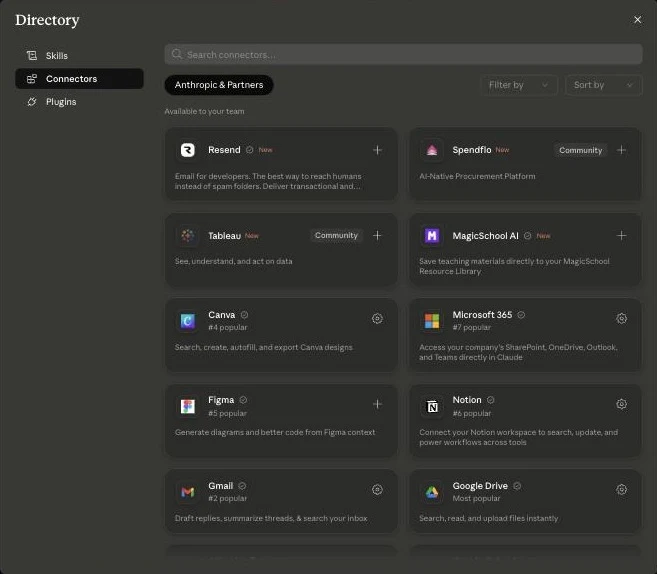Click the Community badge on Spendflo
Viewport: 657px width, 574px height.
click(580, 150)
